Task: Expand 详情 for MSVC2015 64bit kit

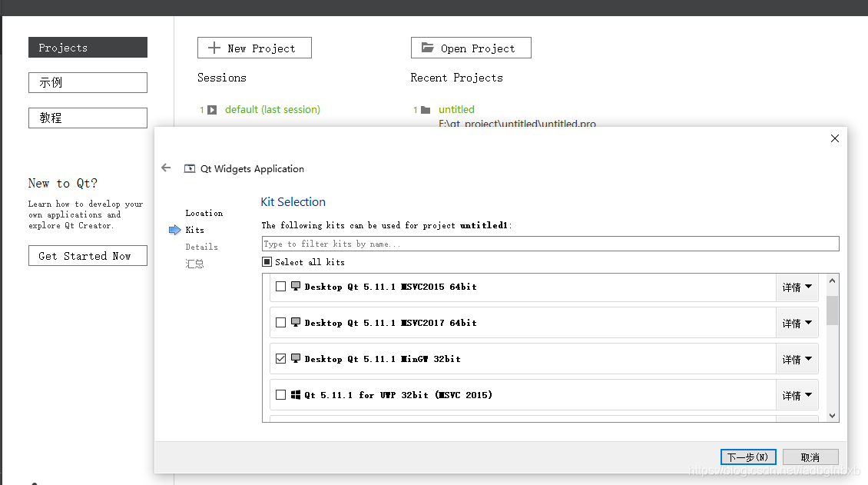Action: [797, 287]
